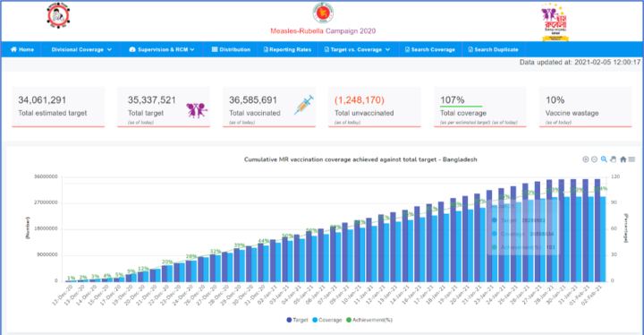The image size is (644, 335).
Task: Reset chart zoom with home icon
Action: 623,159
